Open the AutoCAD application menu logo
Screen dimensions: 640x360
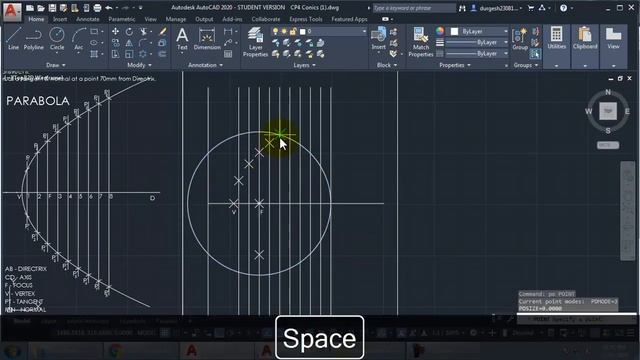(x=11, y=11)
